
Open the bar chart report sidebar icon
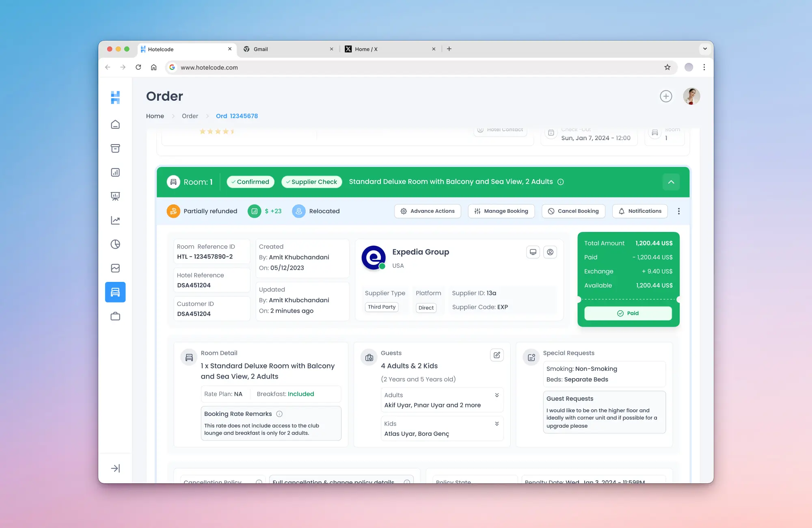115,172
